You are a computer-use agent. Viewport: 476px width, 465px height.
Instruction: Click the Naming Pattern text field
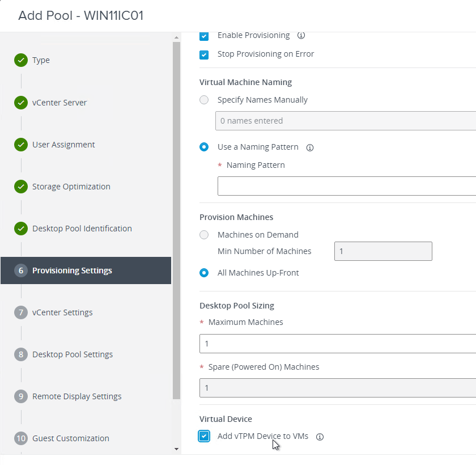point(347,186)
